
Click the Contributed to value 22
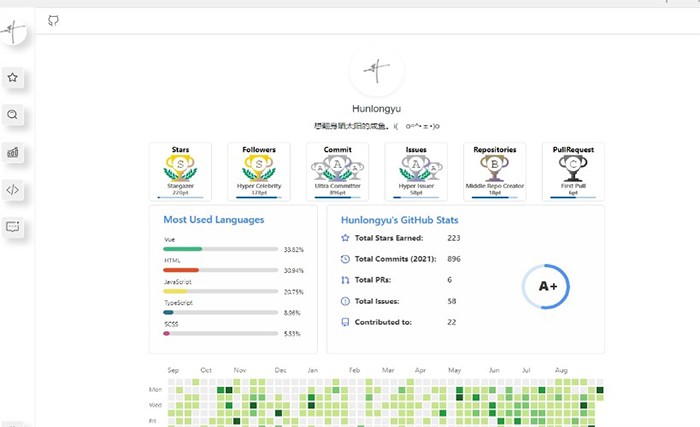click(x=452, y=322)
